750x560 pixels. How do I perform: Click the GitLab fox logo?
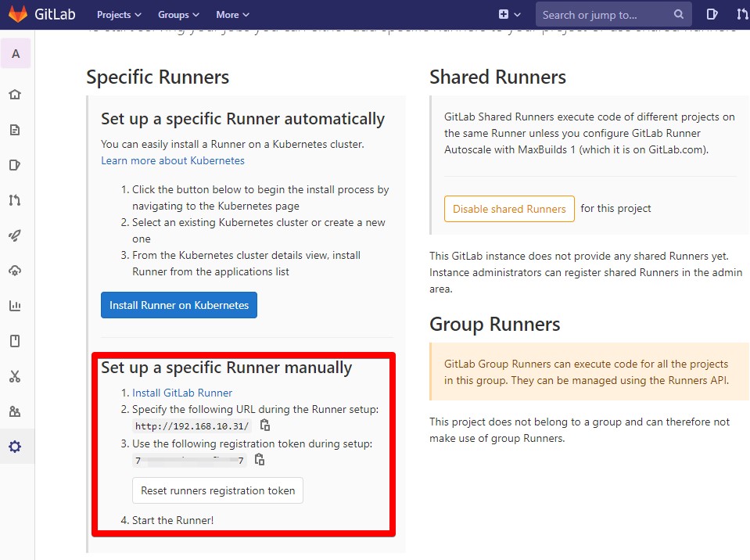[x=18, y=14]
